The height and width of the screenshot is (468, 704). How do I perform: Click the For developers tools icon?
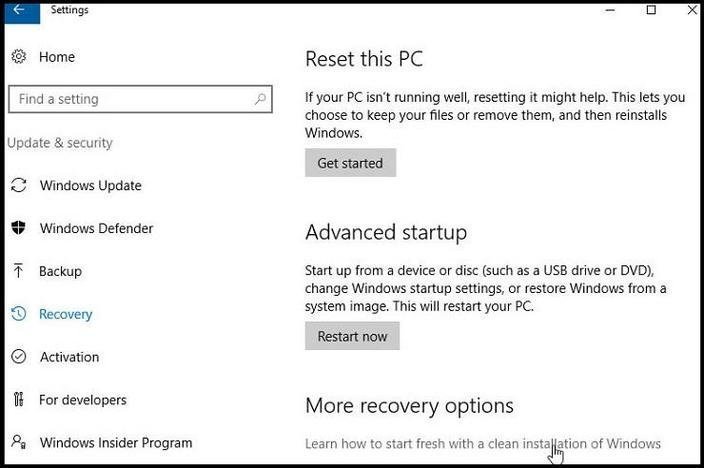(x=18, y=400)
